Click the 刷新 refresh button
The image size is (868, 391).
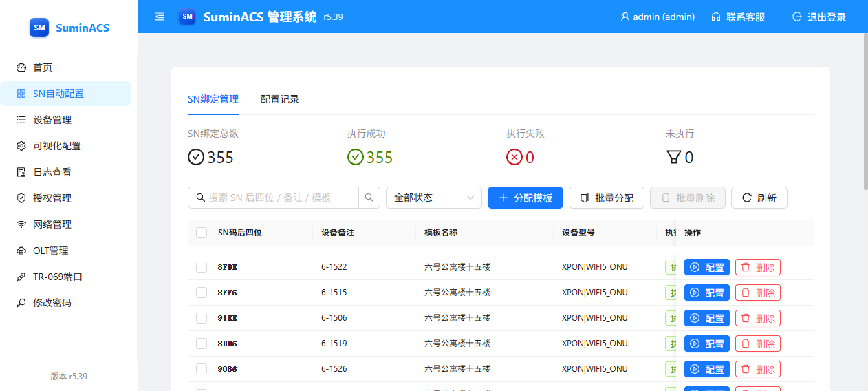759,198
